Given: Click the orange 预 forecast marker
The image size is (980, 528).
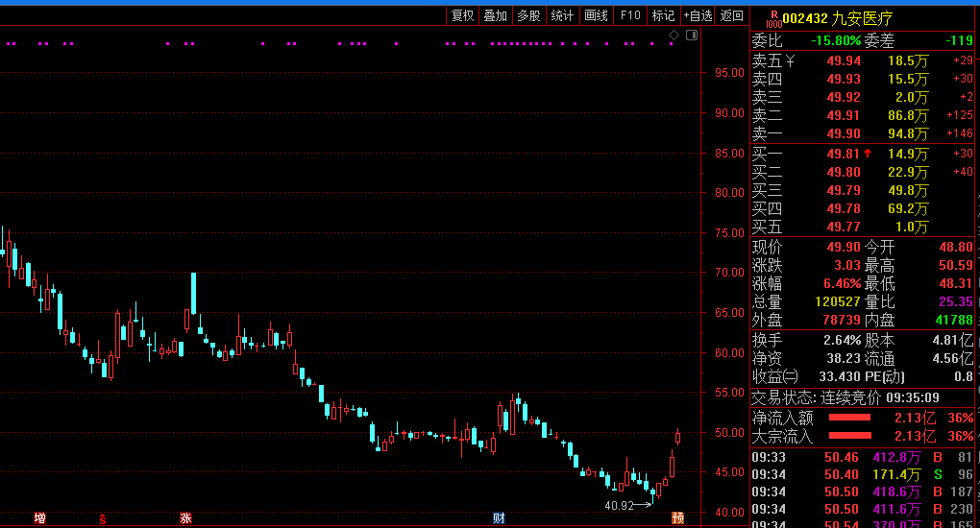Looking at the screenshot, I should [677, 518].
